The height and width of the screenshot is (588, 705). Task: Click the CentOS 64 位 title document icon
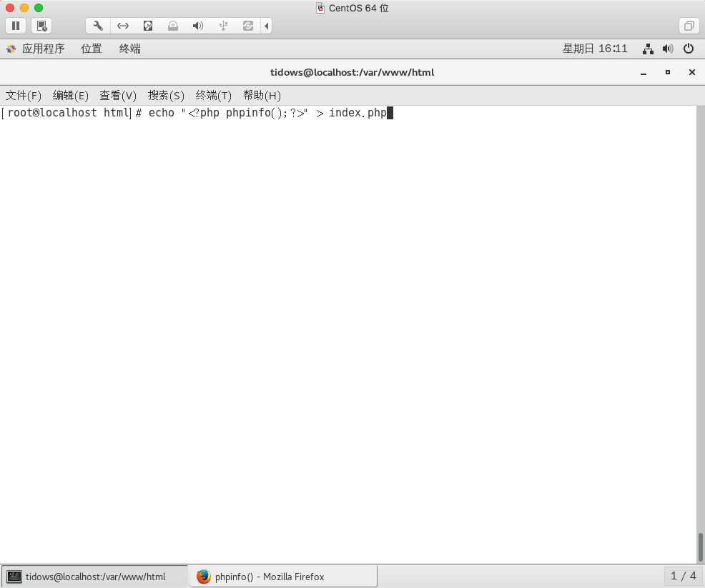(320, 8)
